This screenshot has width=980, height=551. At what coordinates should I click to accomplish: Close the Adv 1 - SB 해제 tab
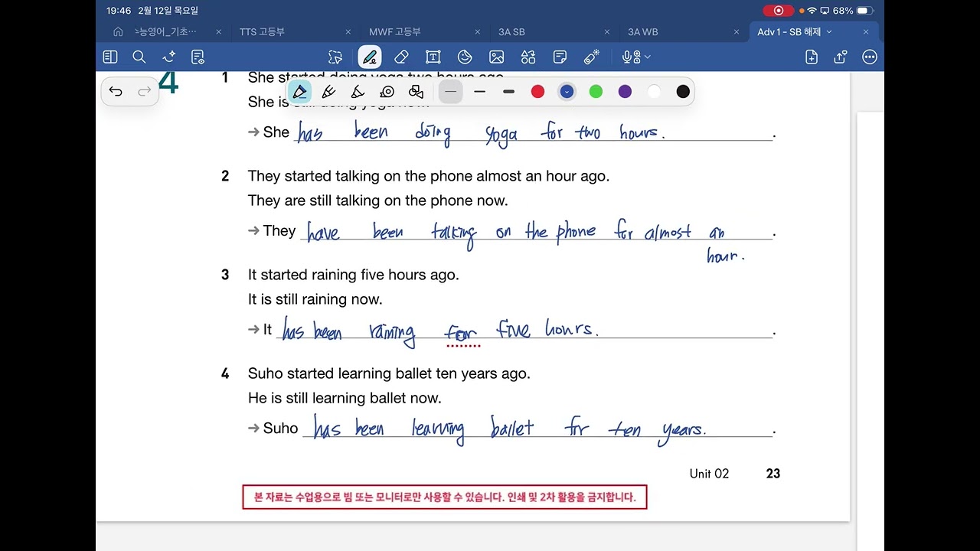(866, 32)
